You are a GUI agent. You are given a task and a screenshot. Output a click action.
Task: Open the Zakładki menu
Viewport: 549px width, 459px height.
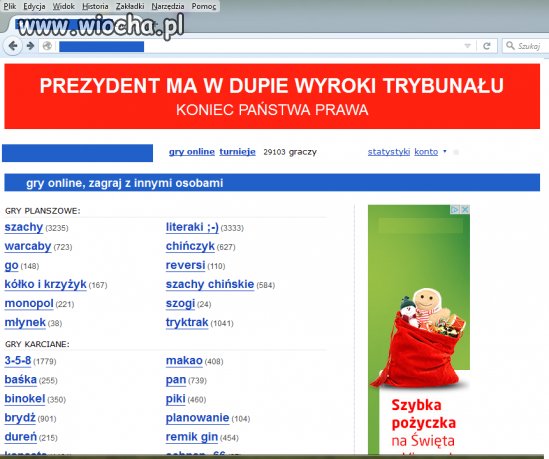[x=130, y=6]
